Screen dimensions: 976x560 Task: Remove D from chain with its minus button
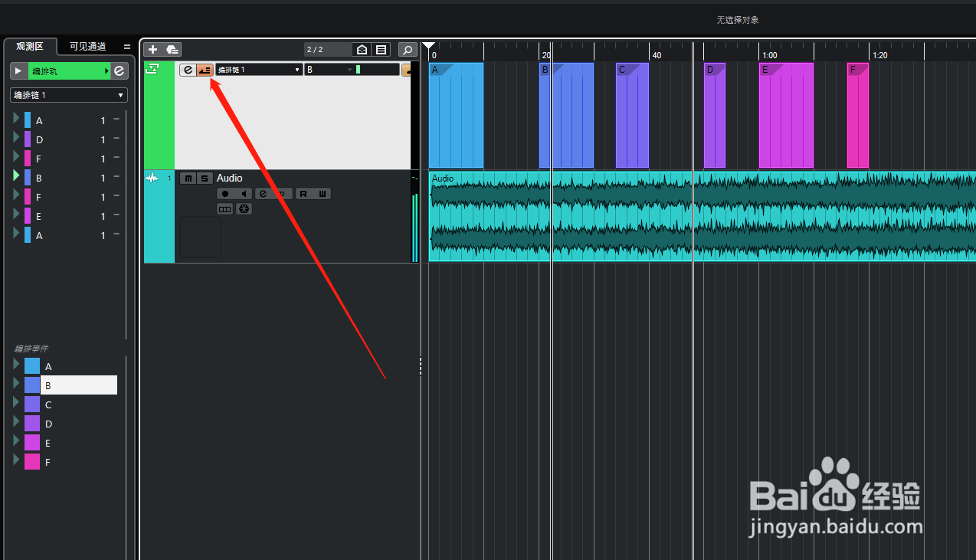pyautogui.click(x=116, y=138)
